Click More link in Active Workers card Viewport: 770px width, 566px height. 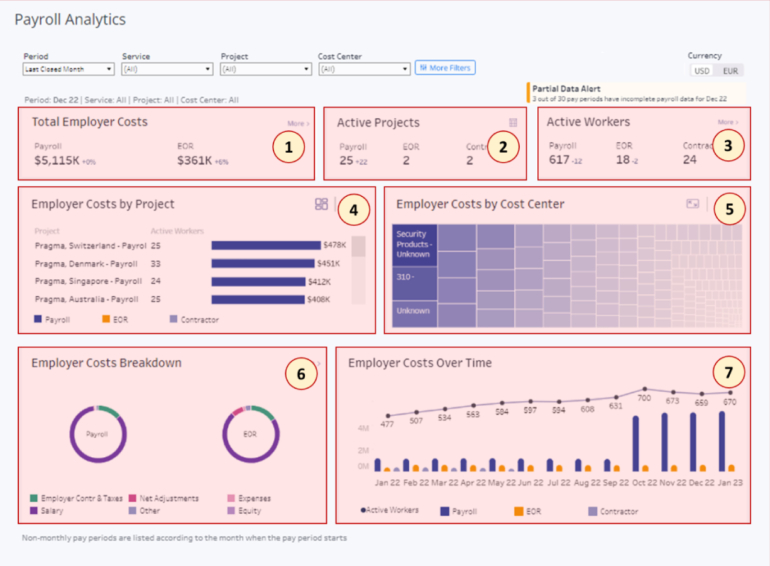click(x=726, y=123)
